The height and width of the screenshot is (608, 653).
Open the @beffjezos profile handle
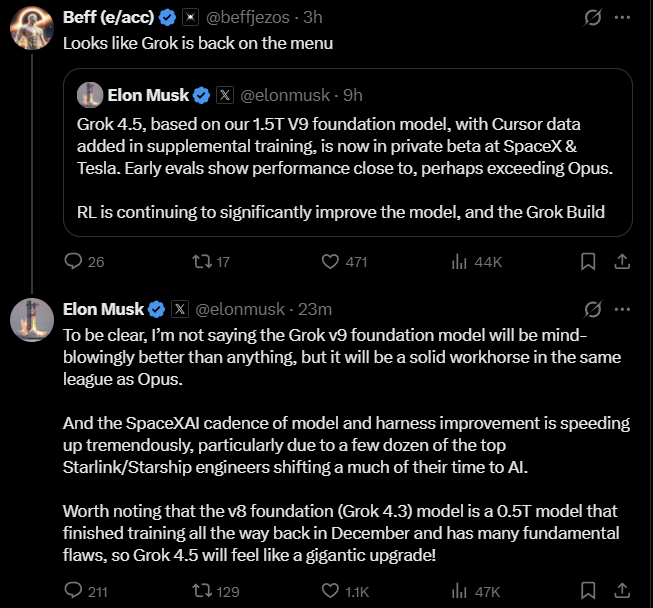click(x=247, y=17)
